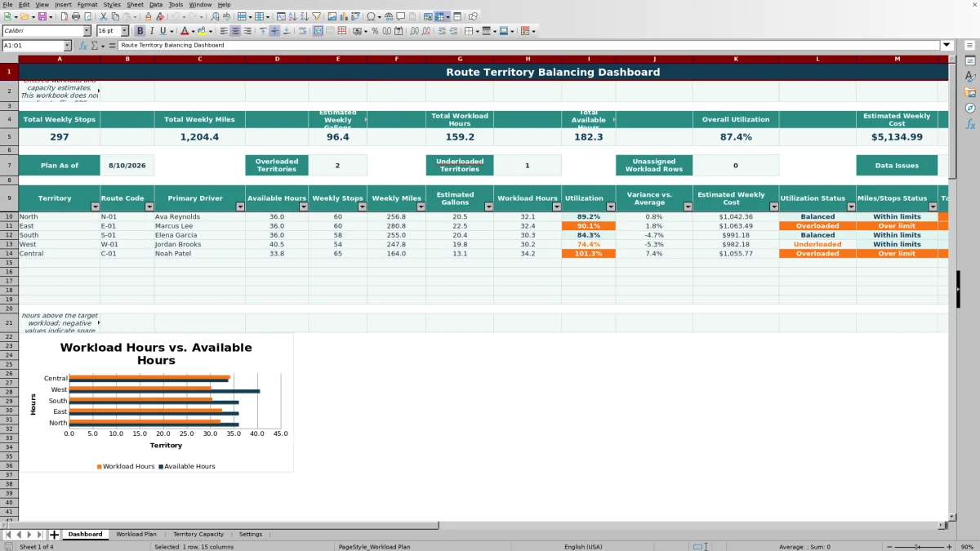Toggle Italic formatting
Screen dimensions: 980x551
[x=152, y=31]
